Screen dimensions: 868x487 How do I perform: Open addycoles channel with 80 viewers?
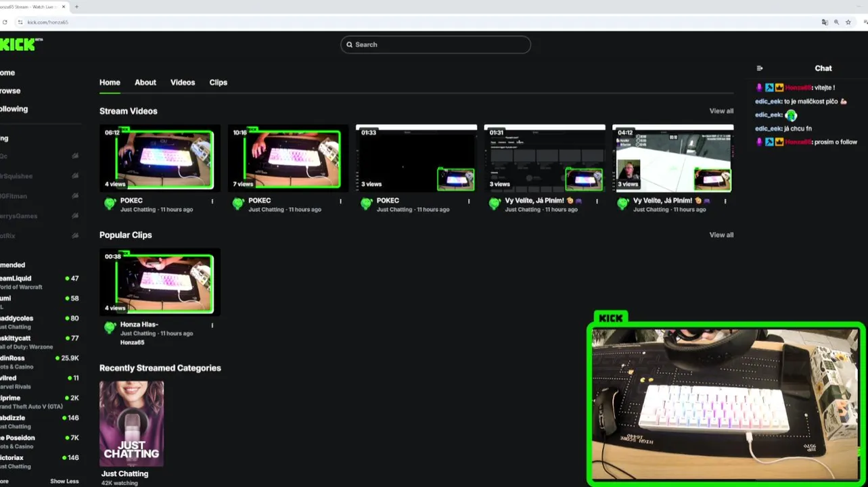pyautogui.click(x=39, y=322)
